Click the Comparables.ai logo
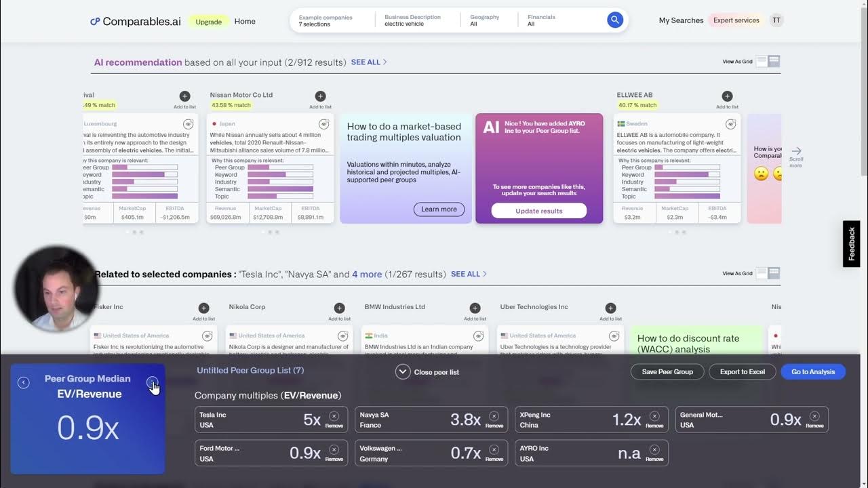 coord(135,21)
